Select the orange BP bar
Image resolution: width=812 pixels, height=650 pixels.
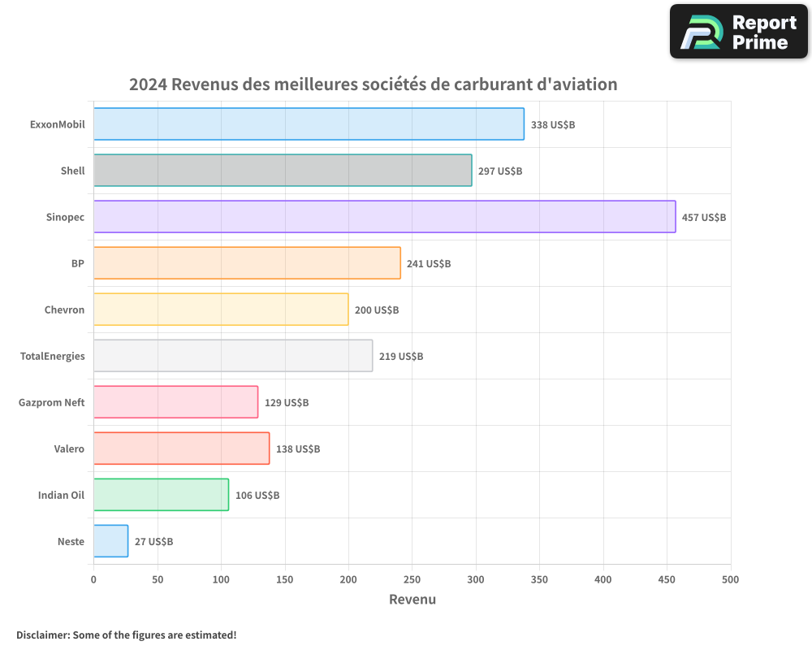point(247,263)
